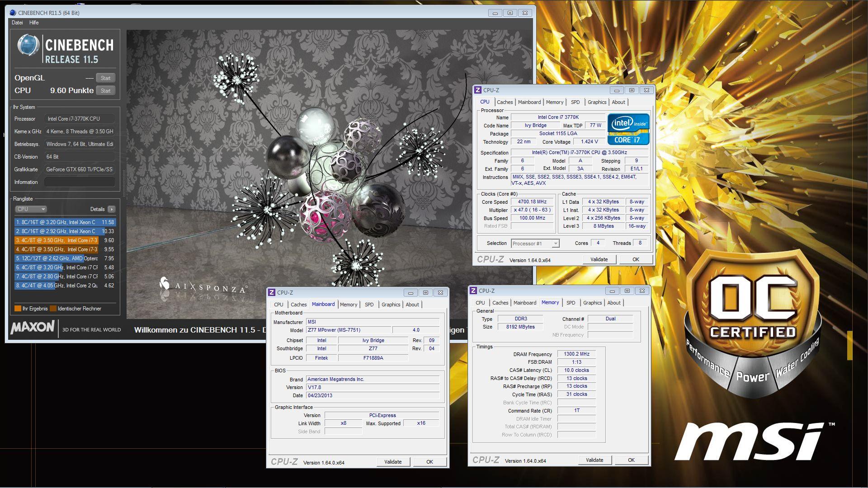Switch to Graphics tab in the CPU window
Screen dimensions: 868x488
point(597,102)
